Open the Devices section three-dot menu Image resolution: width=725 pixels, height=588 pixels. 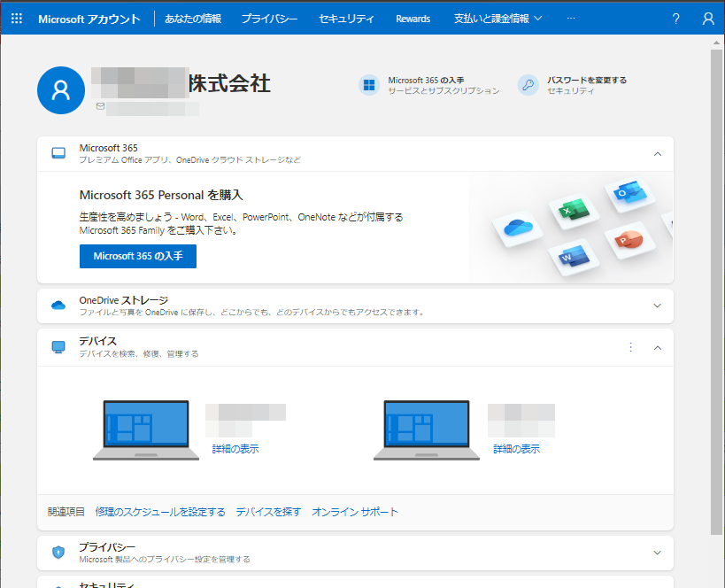click(x=630, y=347)
